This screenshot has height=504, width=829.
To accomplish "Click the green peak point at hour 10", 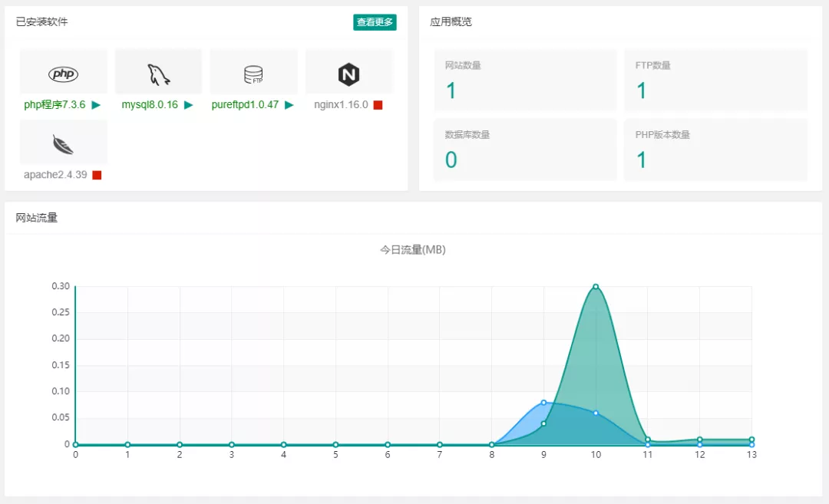I will 596,287.
